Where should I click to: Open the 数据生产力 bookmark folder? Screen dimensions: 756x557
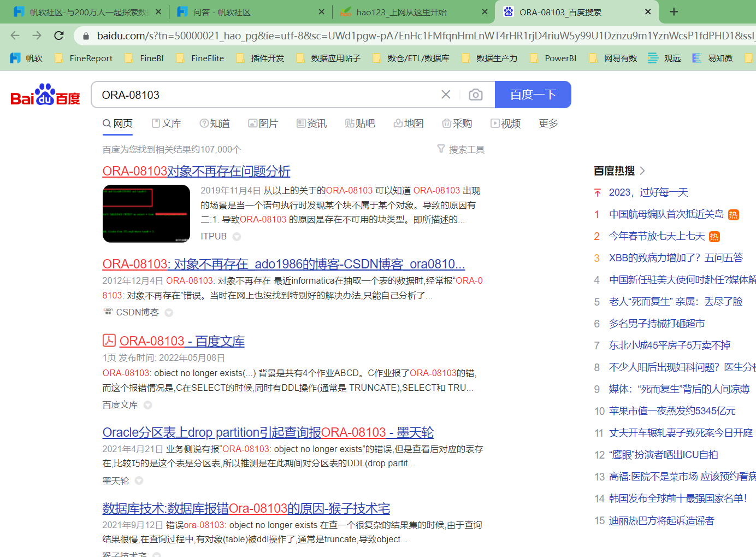point(489,58)
